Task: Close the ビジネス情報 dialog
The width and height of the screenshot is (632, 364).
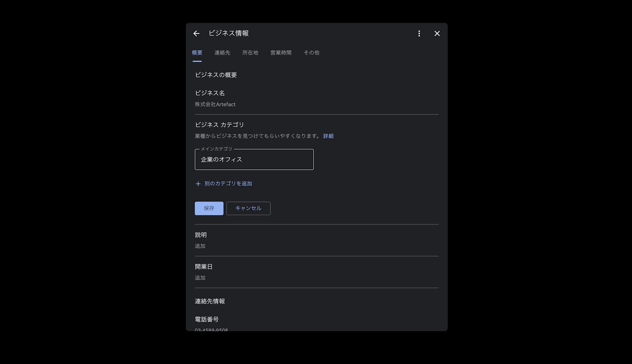Action: 437,33
